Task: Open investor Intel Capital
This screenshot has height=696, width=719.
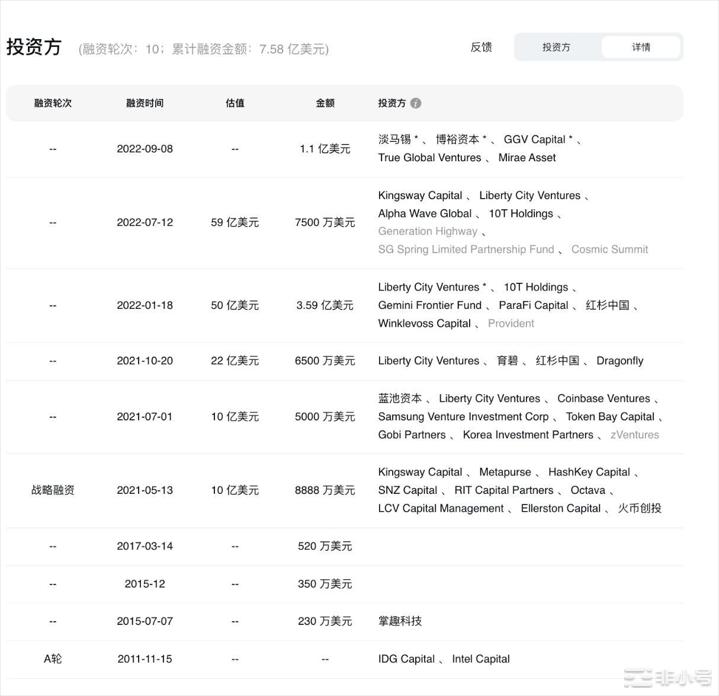Action: [x=481, y=659]
